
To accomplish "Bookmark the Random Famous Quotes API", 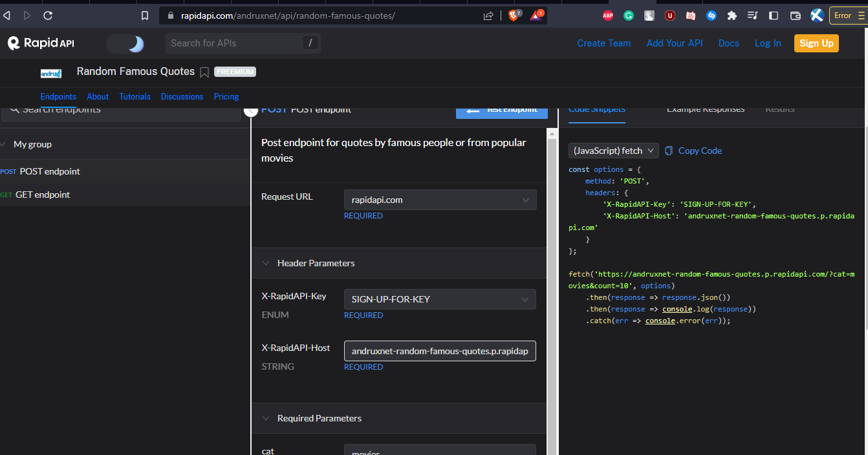I will tap(204, 72).
